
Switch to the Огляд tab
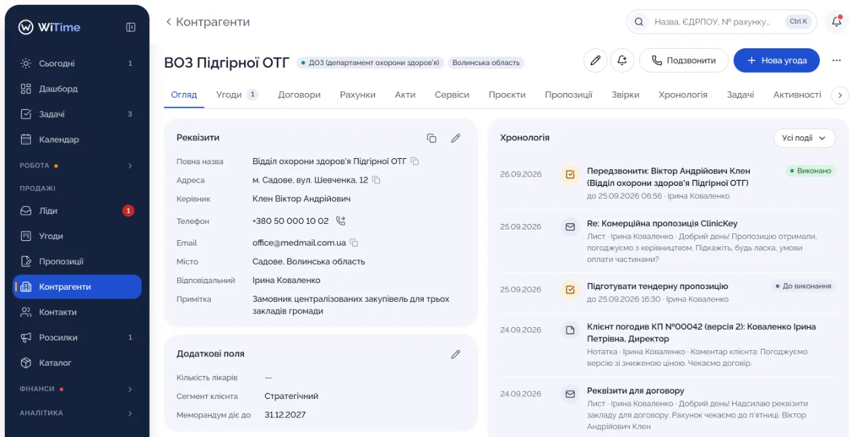coord(184,95)
